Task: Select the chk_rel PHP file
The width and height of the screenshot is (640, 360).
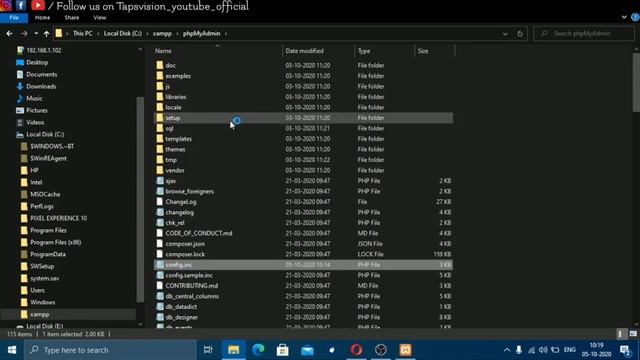Action: click(303, 223)
